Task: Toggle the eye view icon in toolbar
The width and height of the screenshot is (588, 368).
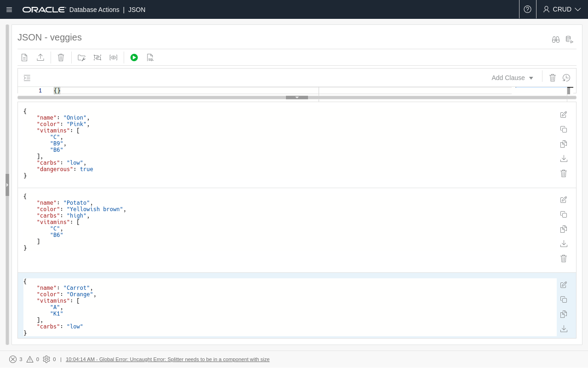Action: (114, 57)
